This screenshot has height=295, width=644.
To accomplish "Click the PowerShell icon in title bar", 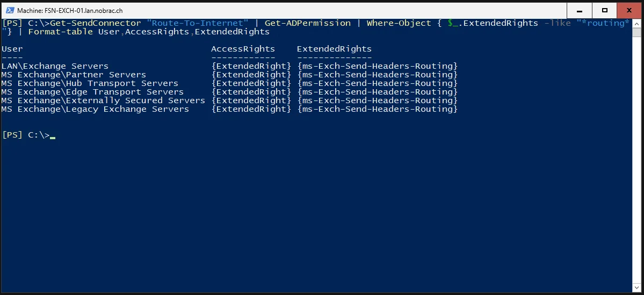I will (x=10, y=11).
